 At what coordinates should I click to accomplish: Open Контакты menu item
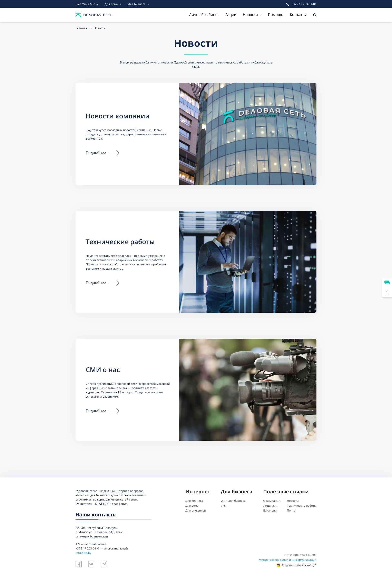[298, 15]
